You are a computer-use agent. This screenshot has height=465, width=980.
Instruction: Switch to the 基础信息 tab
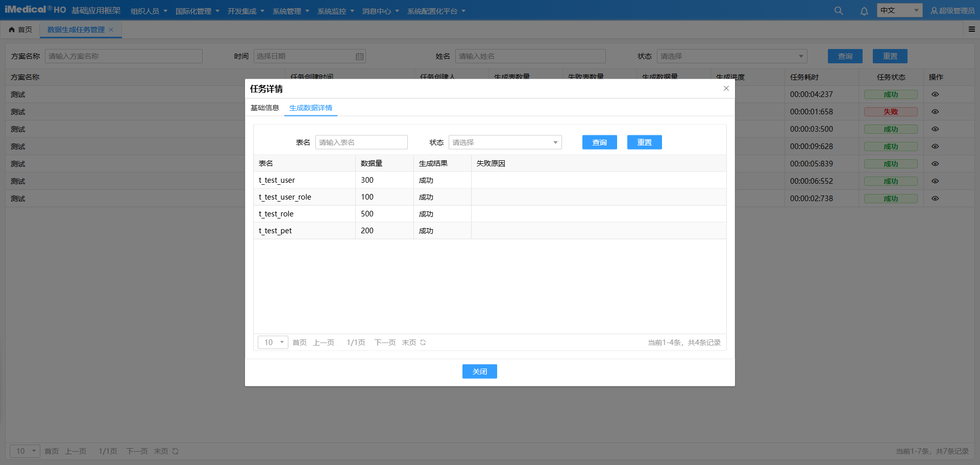click(x=264, y=108)
